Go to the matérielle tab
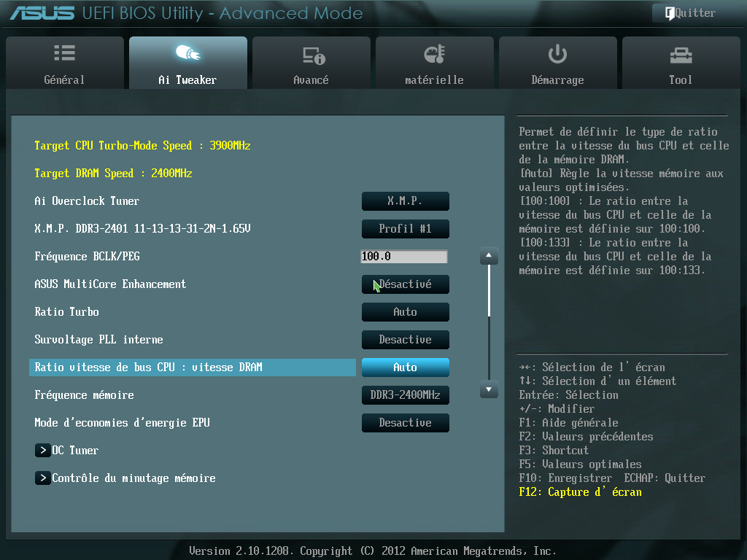 click(x=435, y=63)
